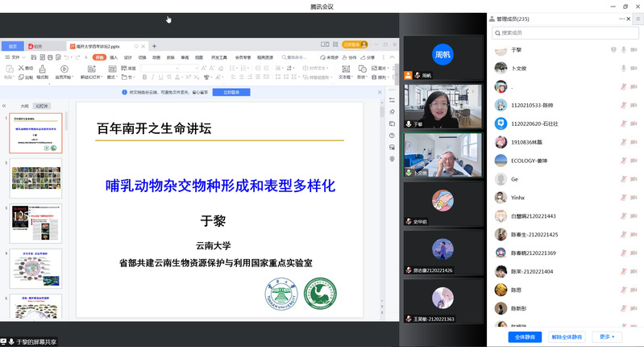Toggle microphone icon for member 于黎

[623, 50]
